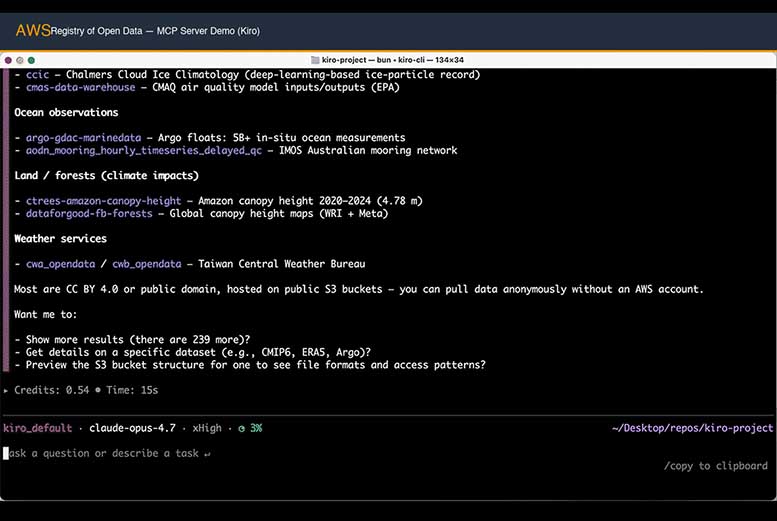Open the dataforgood-fb-forests link
This screenshot has width=777, height=521.
[x=89, y=214]
